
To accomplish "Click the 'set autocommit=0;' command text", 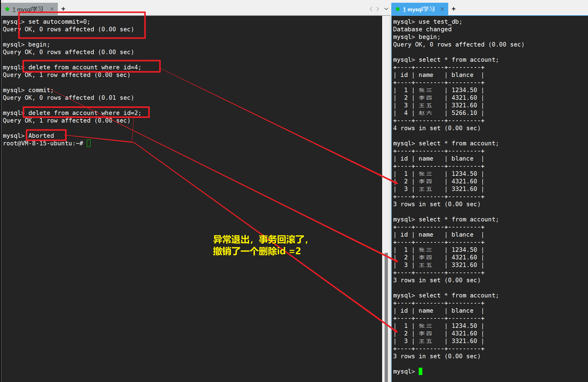I will point(59,22).
